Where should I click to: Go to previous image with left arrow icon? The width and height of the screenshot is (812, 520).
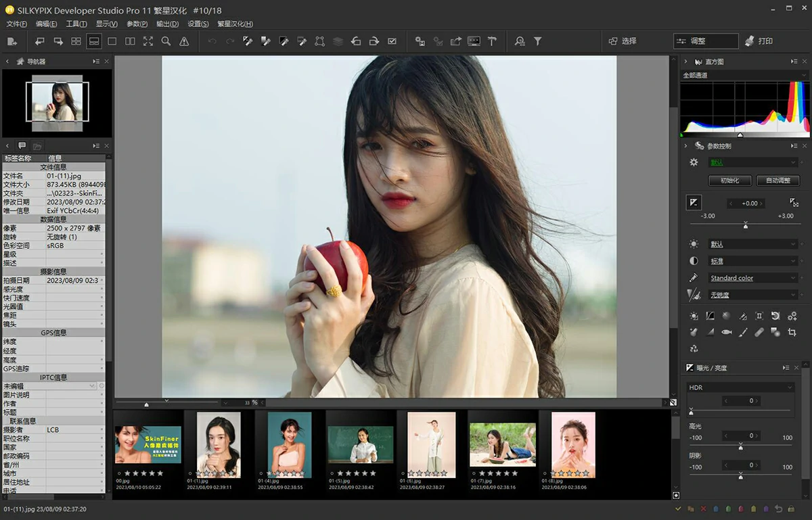click(40, 41)
